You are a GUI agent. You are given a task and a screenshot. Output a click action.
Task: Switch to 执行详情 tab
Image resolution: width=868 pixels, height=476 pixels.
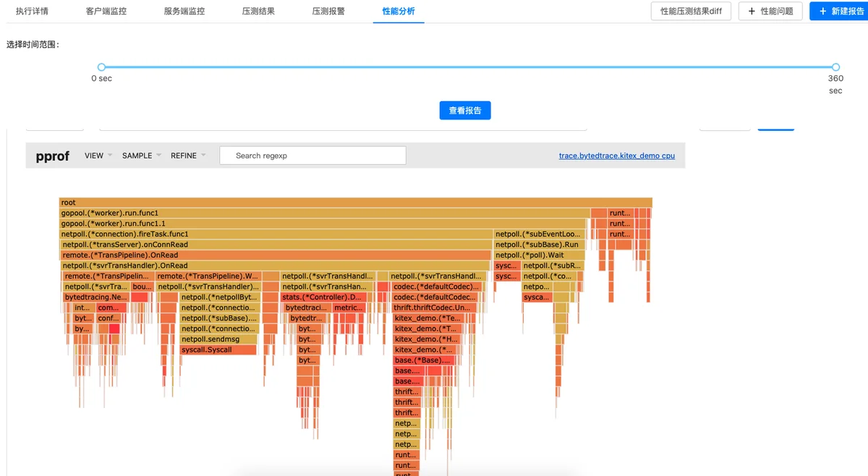(33, 11)
